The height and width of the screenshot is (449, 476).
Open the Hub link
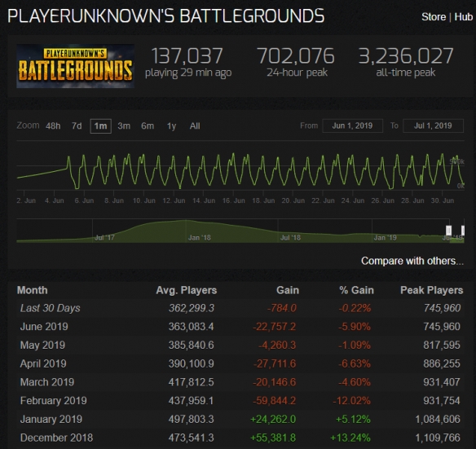pyautogui.click(x=463, y=17)
